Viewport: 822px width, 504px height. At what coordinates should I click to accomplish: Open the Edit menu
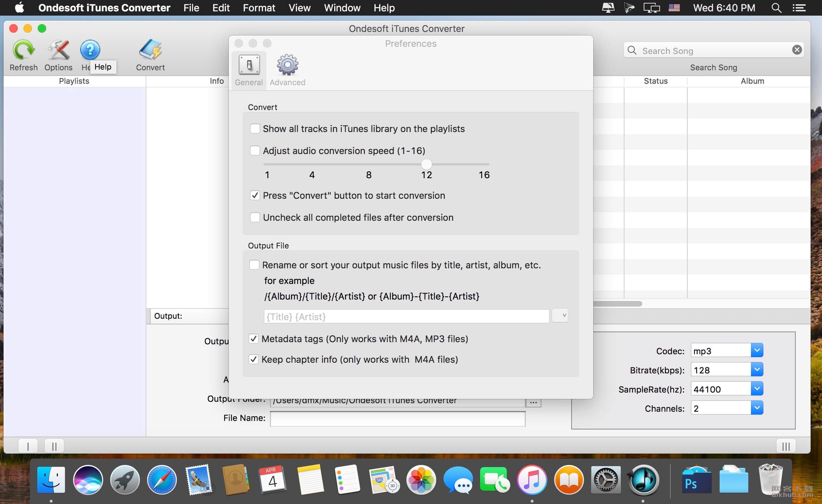221,8
